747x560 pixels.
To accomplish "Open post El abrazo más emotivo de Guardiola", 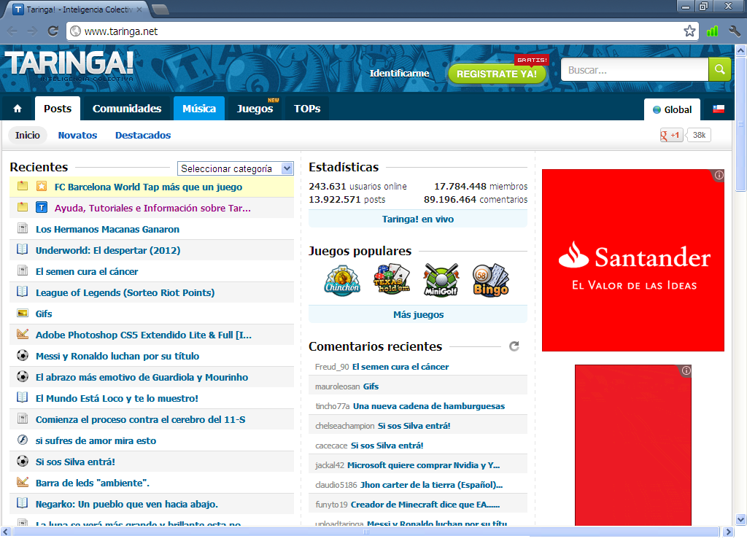I will pos(142,377).
